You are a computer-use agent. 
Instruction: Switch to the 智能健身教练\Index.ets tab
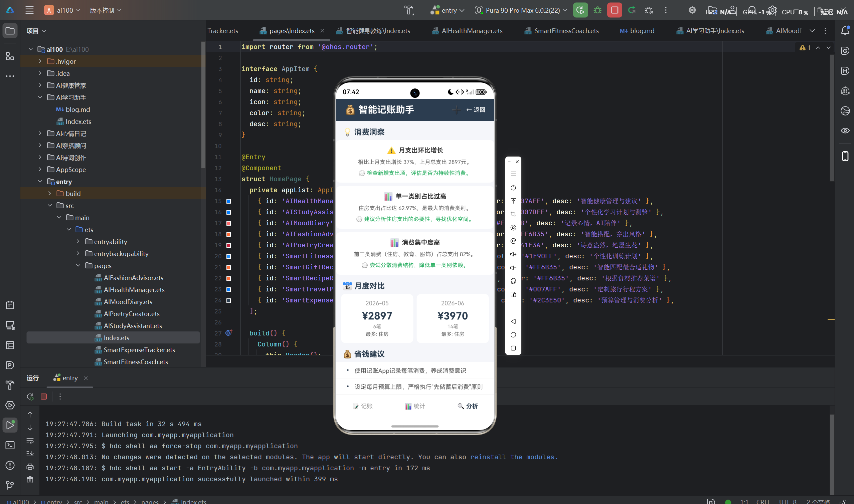coord(373,31)
